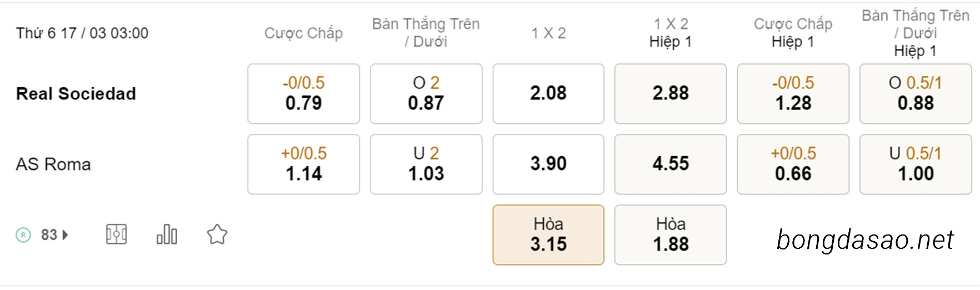
Task: Choose Real Sociedad win at 2.08
Action: pyautogui.click(x=548, y=93)
